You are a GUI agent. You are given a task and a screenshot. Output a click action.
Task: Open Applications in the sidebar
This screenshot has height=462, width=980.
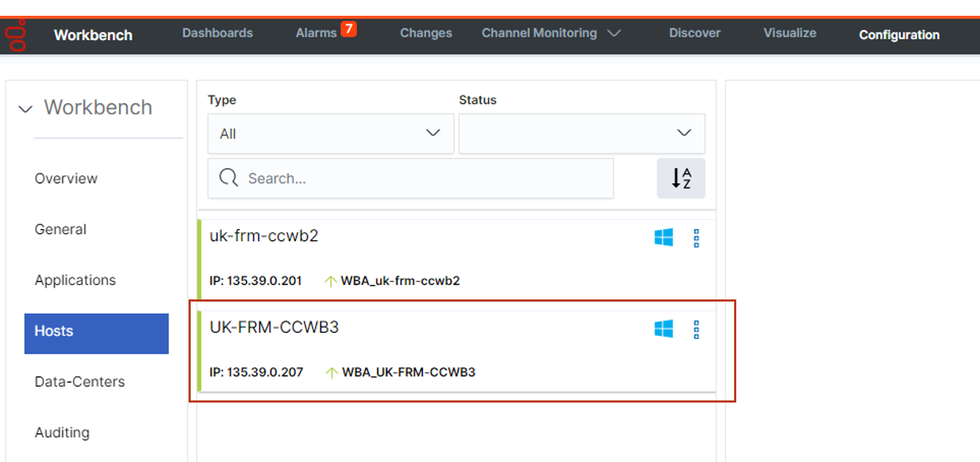click(75, 280)
